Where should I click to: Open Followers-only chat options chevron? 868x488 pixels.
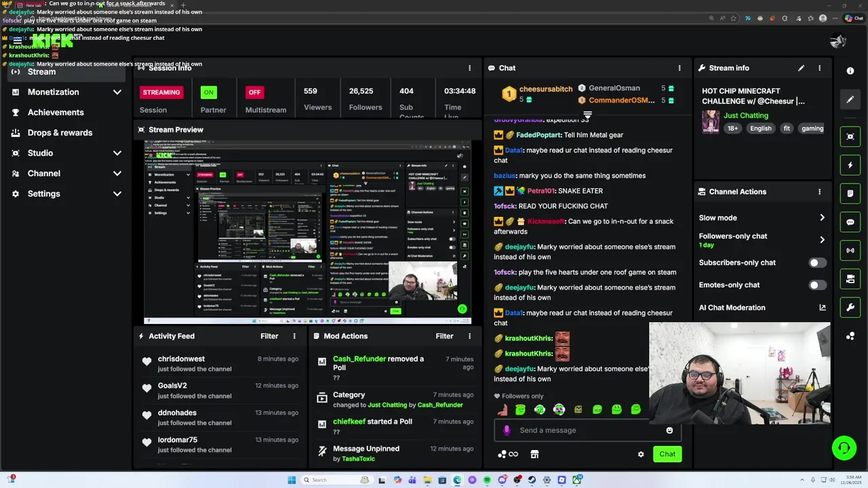click(822, 240)
